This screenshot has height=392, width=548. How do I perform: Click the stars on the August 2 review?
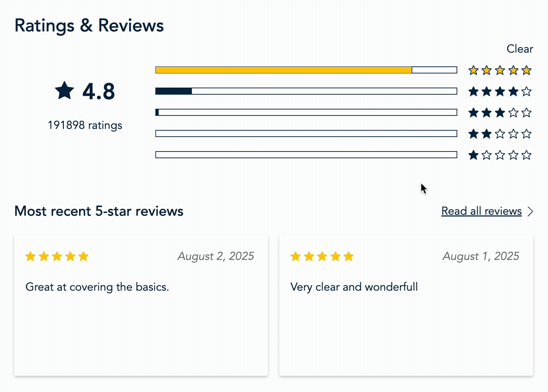click(x=57, y=256)
